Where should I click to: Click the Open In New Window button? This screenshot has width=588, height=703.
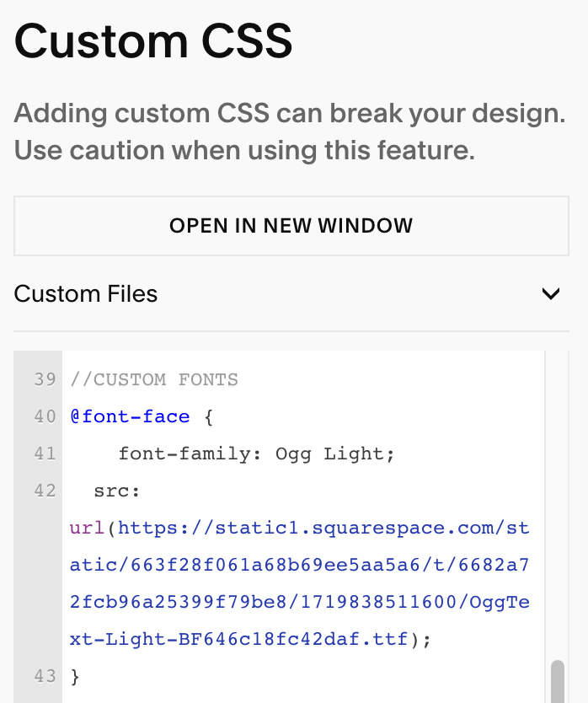(291, 226)
